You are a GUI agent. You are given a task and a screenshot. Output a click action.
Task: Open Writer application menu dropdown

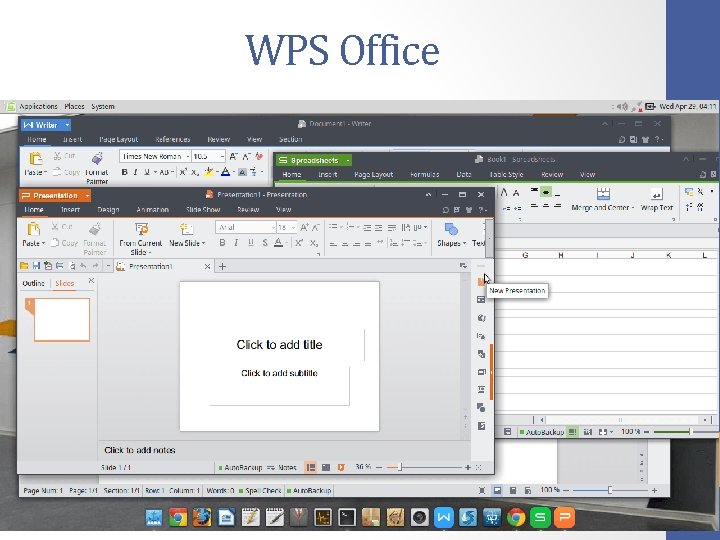point(67,125)
